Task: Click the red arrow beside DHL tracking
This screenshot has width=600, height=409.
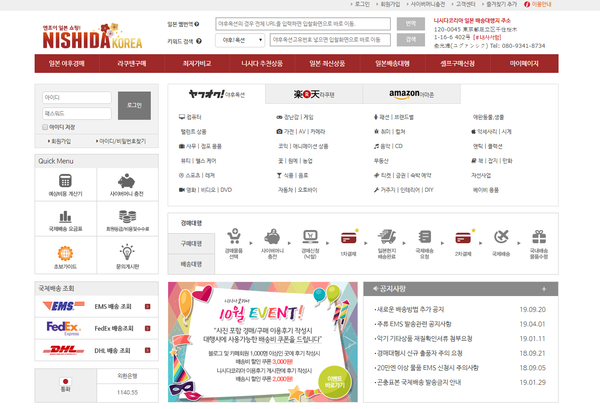Action: click(148, 350)
